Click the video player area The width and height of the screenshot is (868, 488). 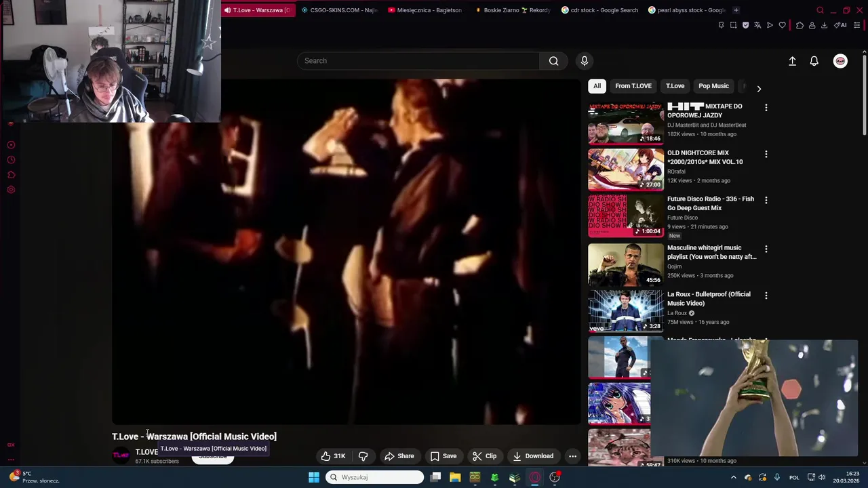(x=347, y=251)
